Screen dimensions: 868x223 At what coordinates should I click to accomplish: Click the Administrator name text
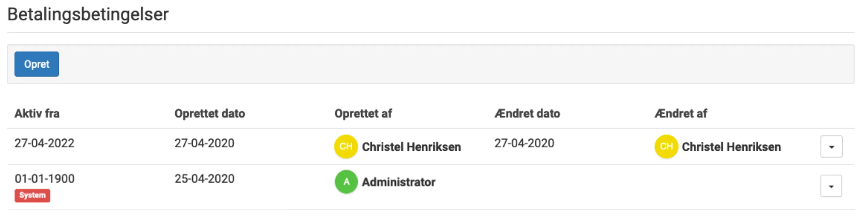(399, 182)
